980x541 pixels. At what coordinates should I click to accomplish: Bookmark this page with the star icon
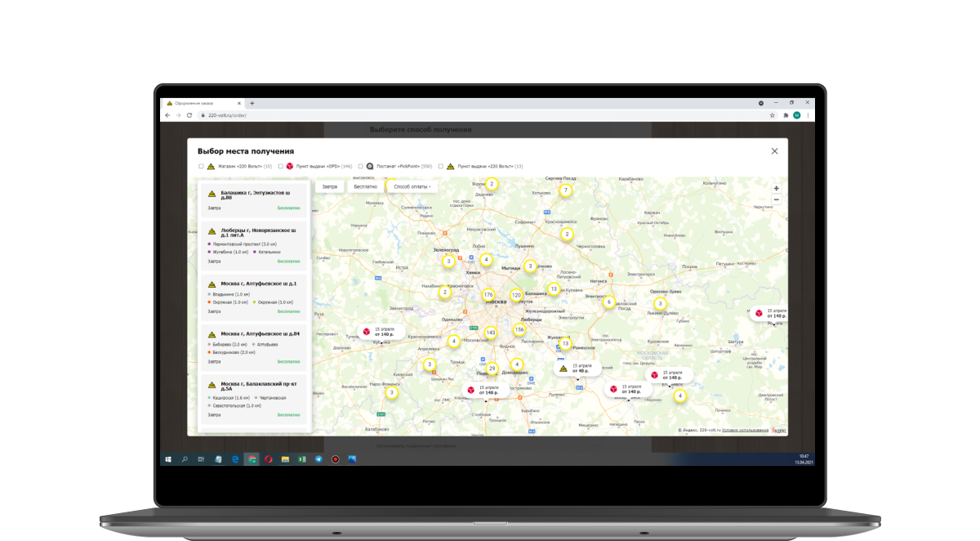click(x=773, y=115)
